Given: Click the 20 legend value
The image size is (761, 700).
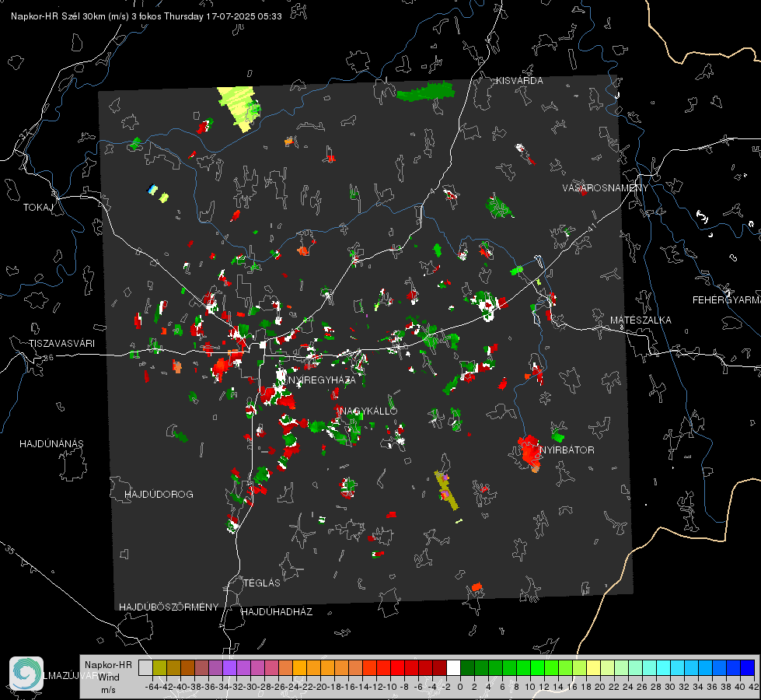Looking at the screenshot, I should click(600, 687).
